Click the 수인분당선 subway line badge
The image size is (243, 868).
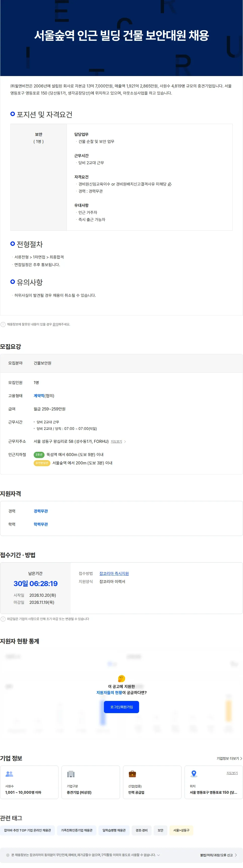click(42, 463)
